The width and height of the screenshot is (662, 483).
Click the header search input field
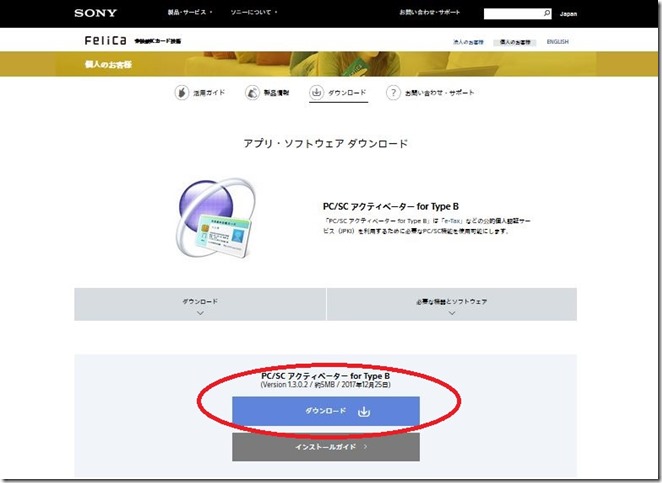513,14
